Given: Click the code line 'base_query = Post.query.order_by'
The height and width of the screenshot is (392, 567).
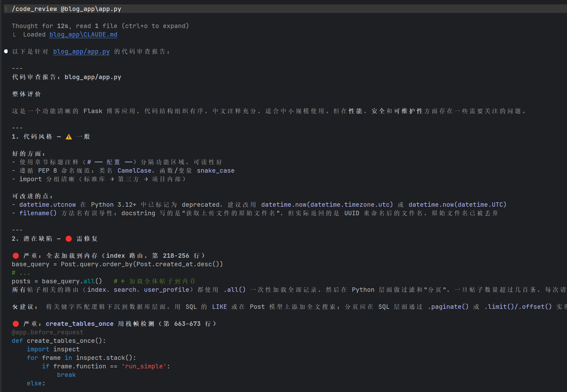Looking at the screenshot, I should click(x=117, y=264).
